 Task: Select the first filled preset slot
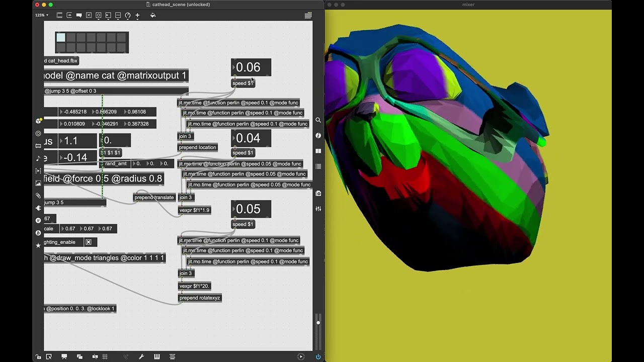pos(60,37)
